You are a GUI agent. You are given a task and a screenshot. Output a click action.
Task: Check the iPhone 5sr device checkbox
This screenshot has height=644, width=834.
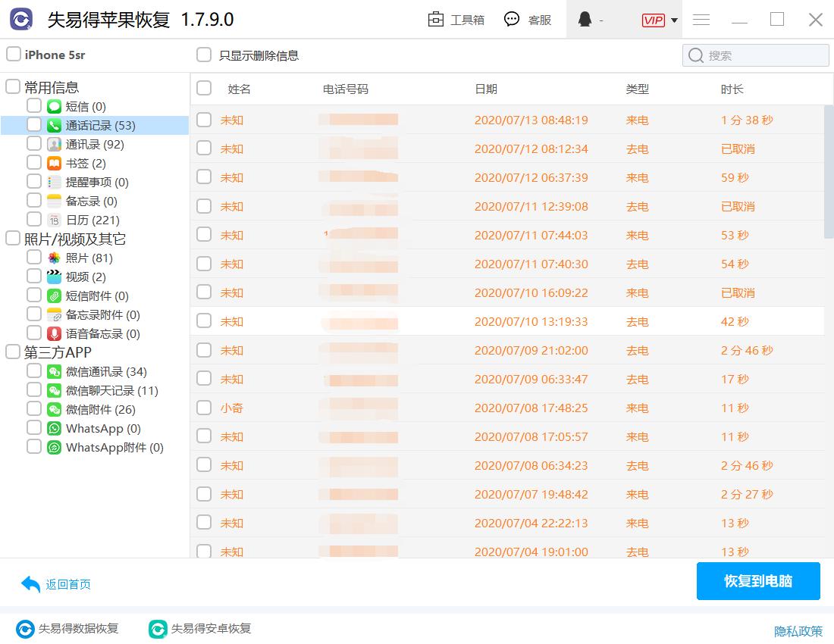point(12,55)
